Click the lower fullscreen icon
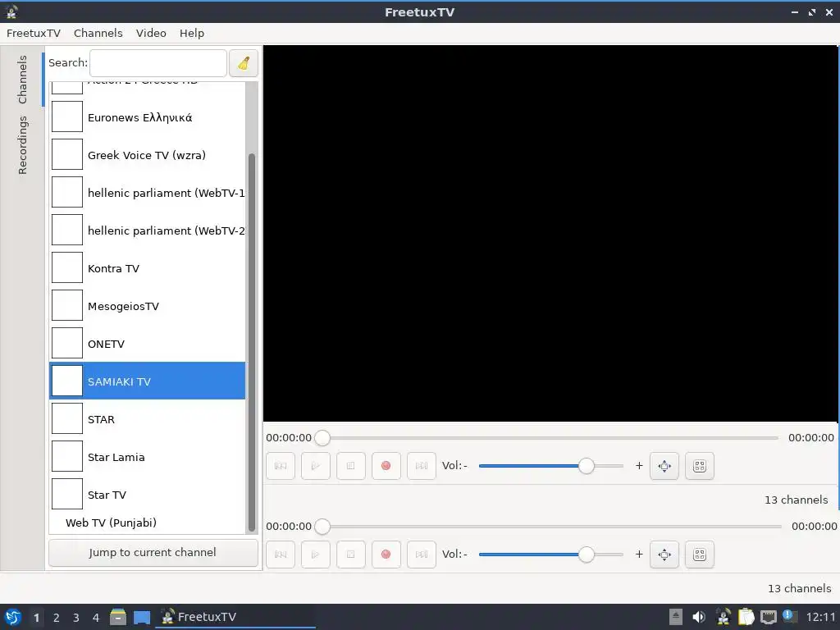Viewport: 840px width, 630px height. (x=664, y=554)
